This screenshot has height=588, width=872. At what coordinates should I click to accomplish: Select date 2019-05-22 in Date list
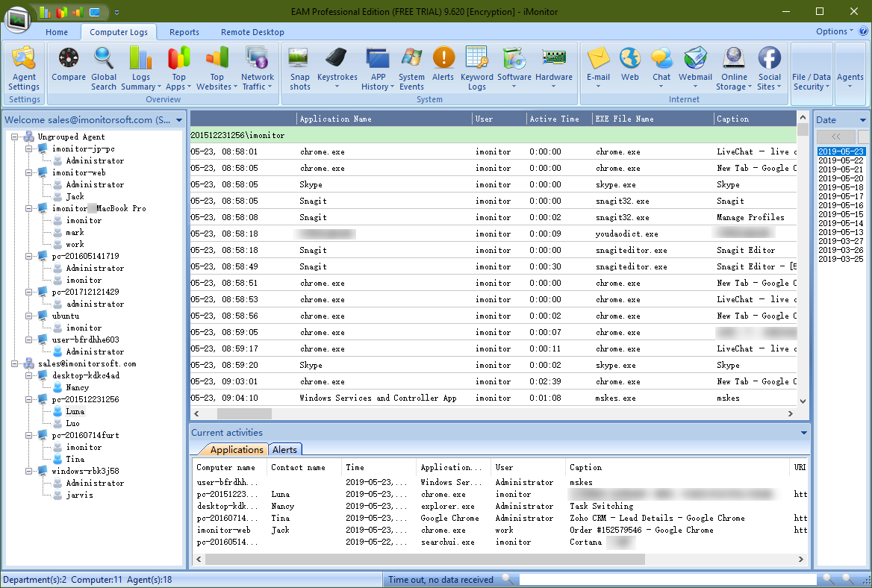click(x=841, y=160)
